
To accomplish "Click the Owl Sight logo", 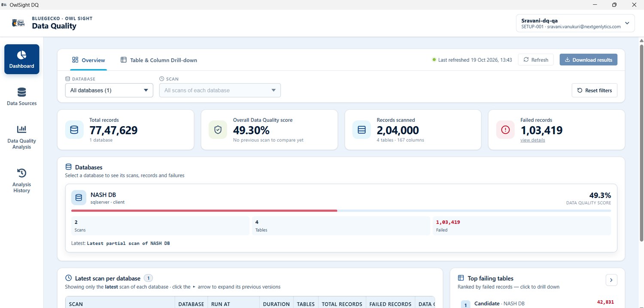I will tap(18, 23).
